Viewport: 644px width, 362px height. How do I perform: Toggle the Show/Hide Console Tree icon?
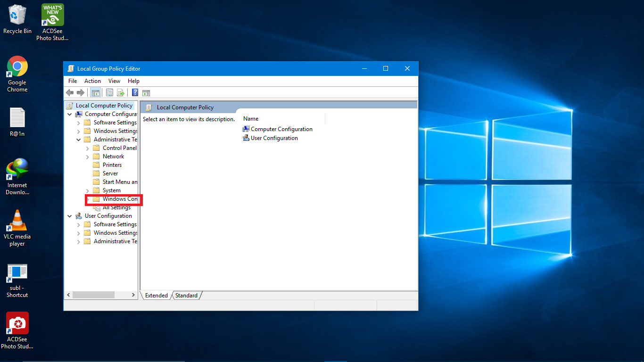96,92
